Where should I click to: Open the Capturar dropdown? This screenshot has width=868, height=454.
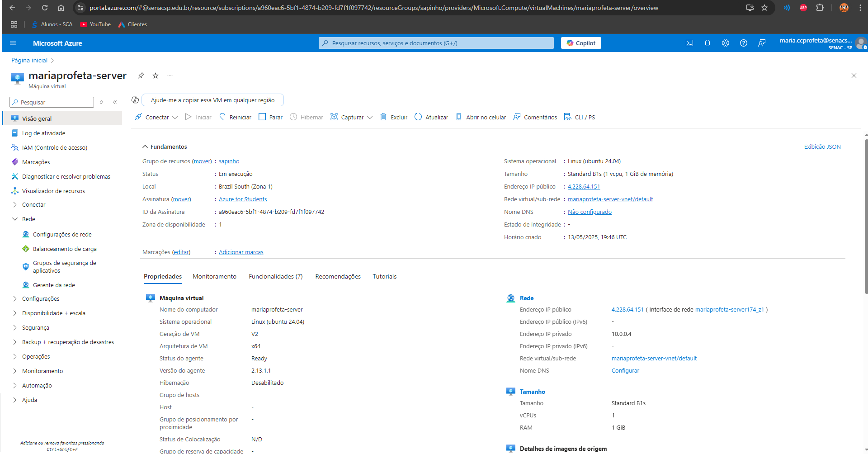tap(352, 117)
